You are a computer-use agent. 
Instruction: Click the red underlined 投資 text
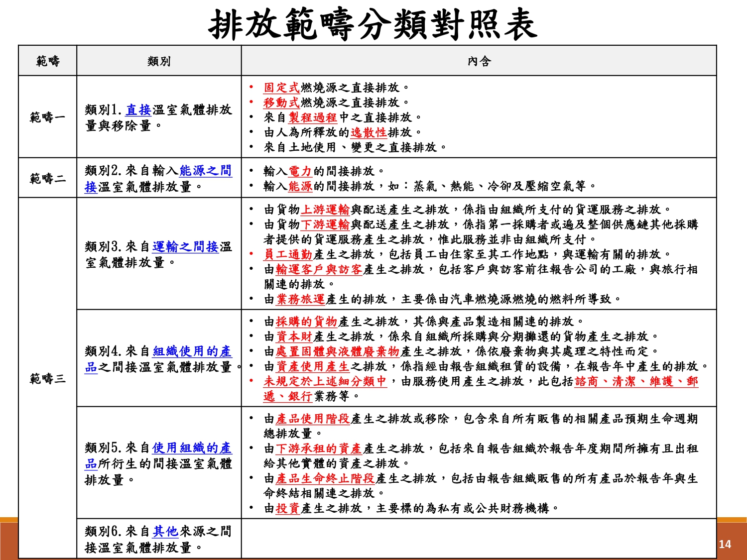pos(288,508)
